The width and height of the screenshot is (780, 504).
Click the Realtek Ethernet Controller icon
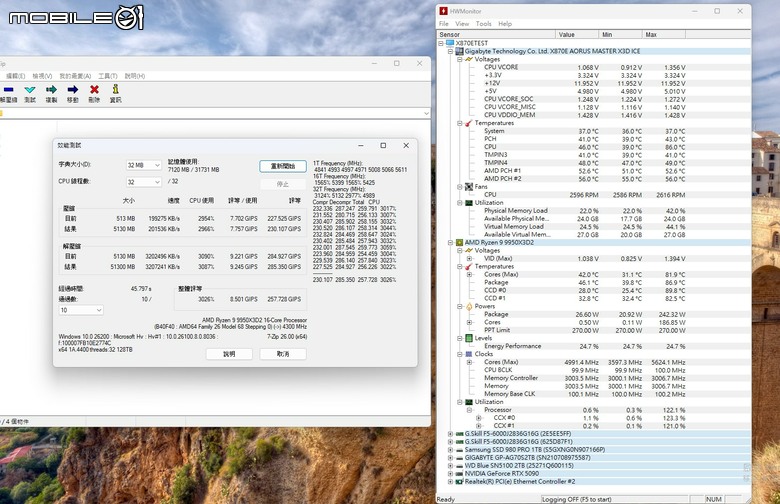click(x=459, y=482)
